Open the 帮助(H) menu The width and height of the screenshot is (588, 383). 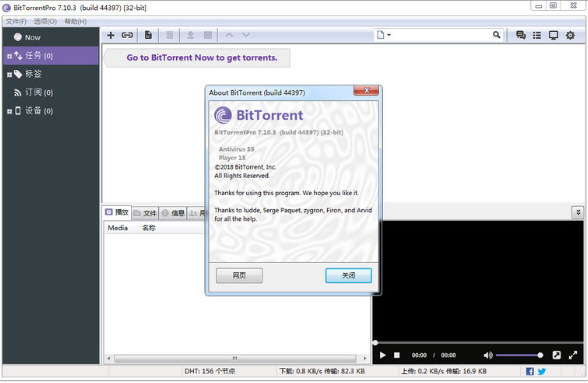[x=75, y=21]
